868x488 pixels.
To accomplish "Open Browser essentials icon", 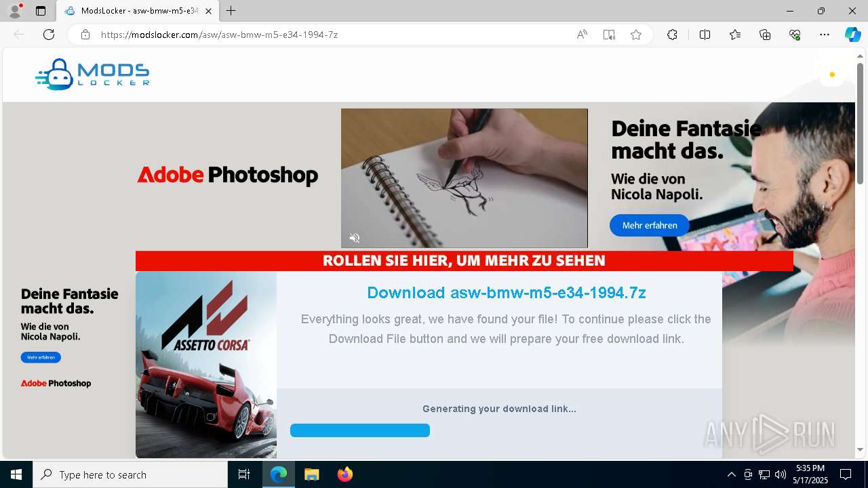I will click(x=795, y=35).
